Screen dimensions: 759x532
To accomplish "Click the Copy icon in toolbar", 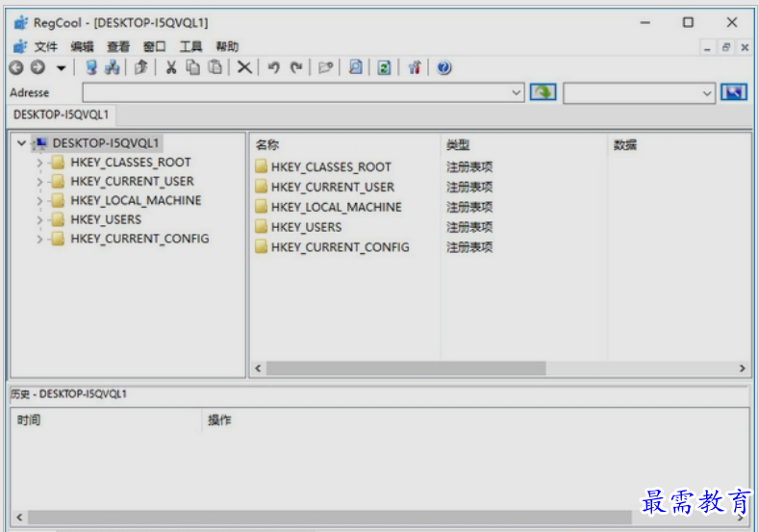I will (x=193, y=67).
